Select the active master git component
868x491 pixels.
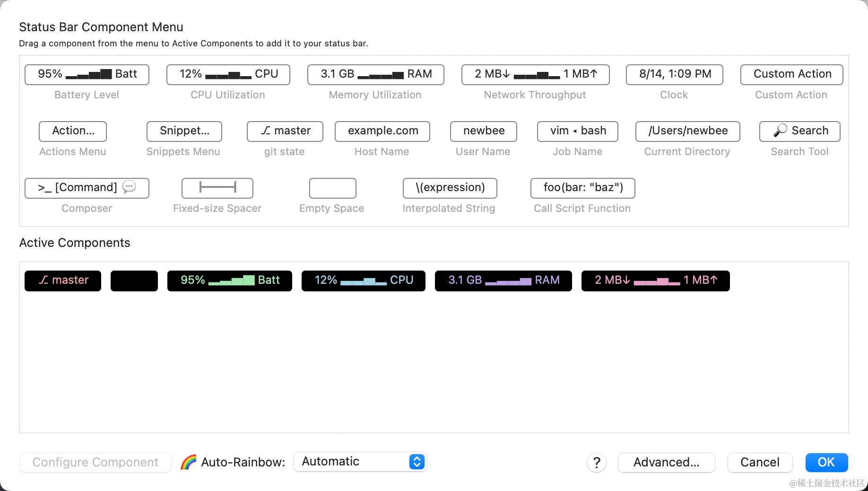pyautogui.click(x=63, y=281)
